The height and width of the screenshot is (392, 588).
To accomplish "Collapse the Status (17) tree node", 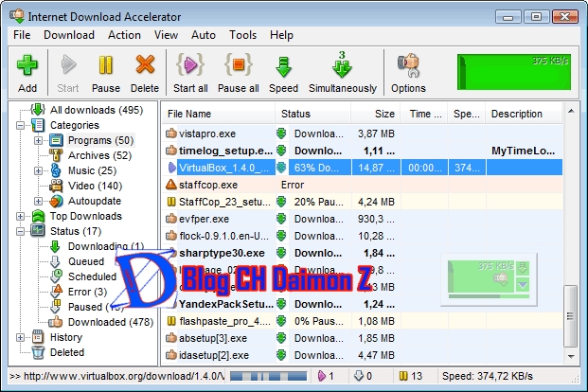I will click(x=20, y=231).
